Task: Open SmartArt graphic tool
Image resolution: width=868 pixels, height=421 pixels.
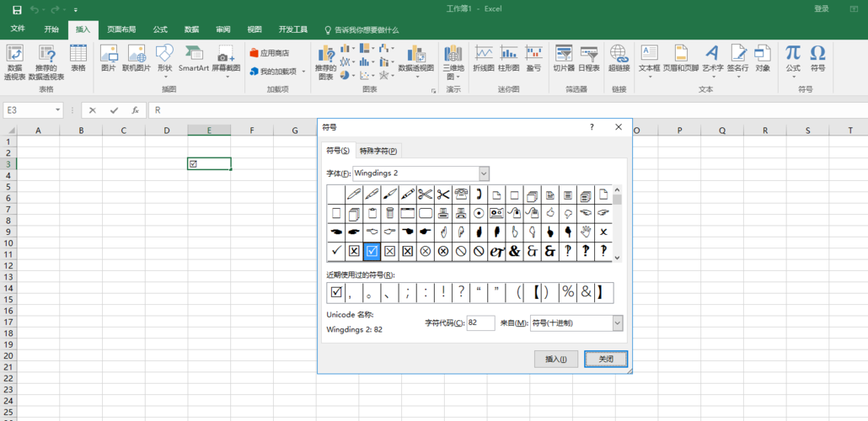Action: click(x=193, y=56)
